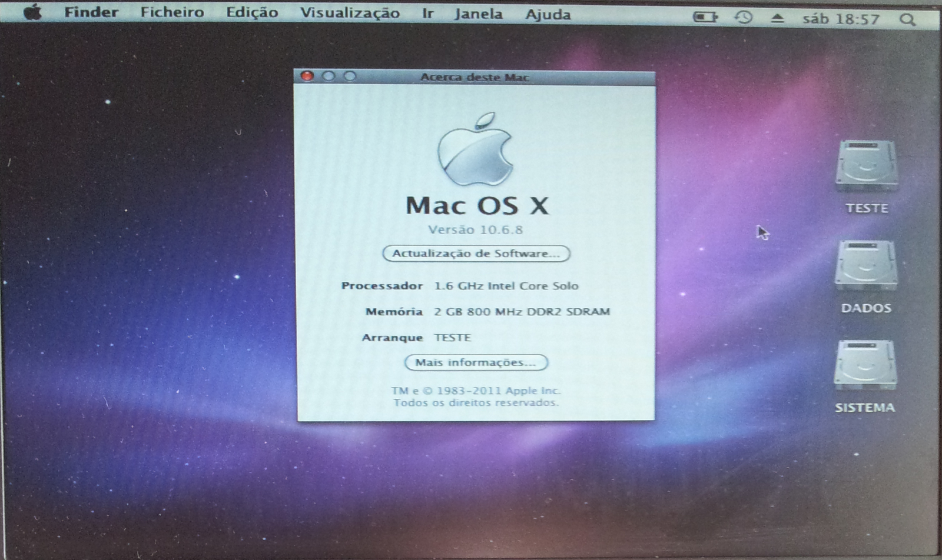The image size is (942, 560).
Task: Click the Acerca deste Mac title bar
Action: tap(475, 77)
